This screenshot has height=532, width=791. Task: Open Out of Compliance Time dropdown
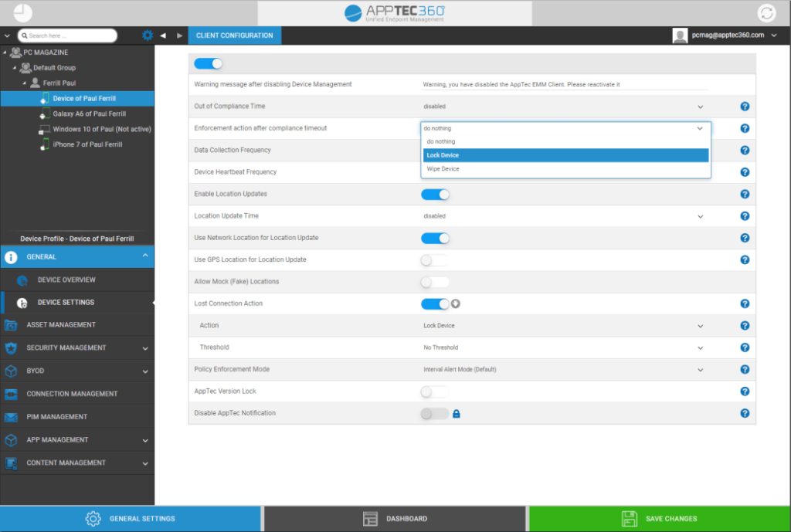(565, 107)
